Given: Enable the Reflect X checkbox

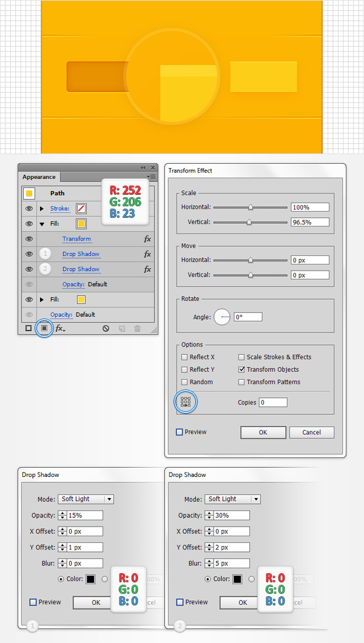Looking at the screenshot, I should pyautogui.click(x=184, y=357).
